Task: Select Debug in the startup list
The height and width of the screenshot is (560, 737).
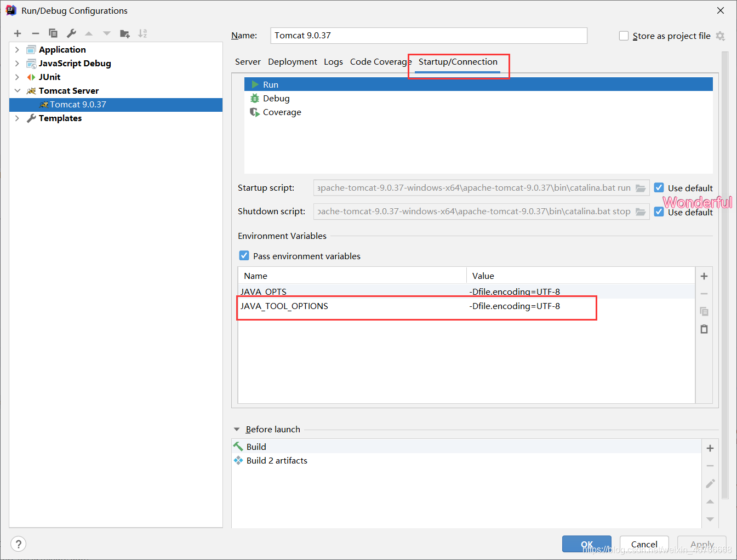Action: point(478,99)
